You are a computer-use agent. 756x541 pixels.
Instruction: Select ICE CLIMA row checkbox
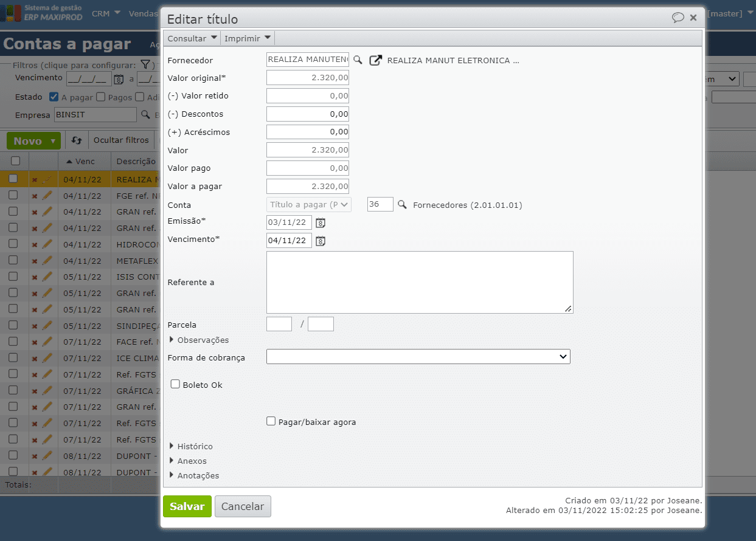pos(13,357)
